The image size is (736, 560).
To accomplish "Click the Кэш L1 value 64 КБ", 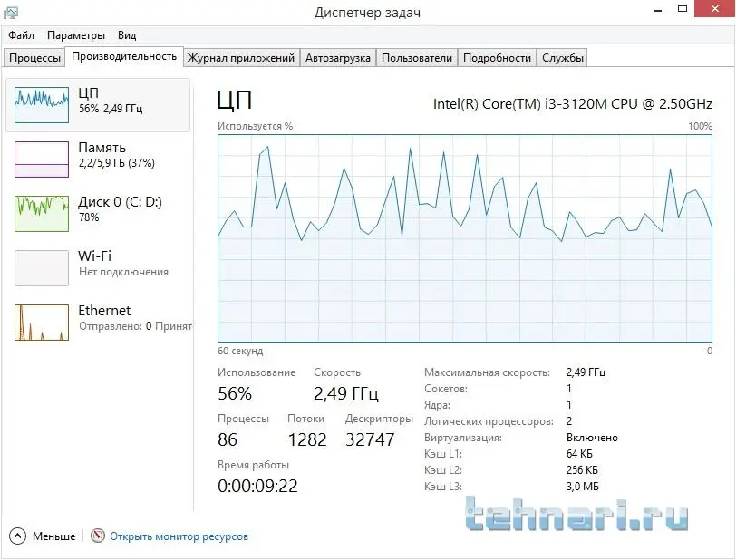I will pos(579,454).
